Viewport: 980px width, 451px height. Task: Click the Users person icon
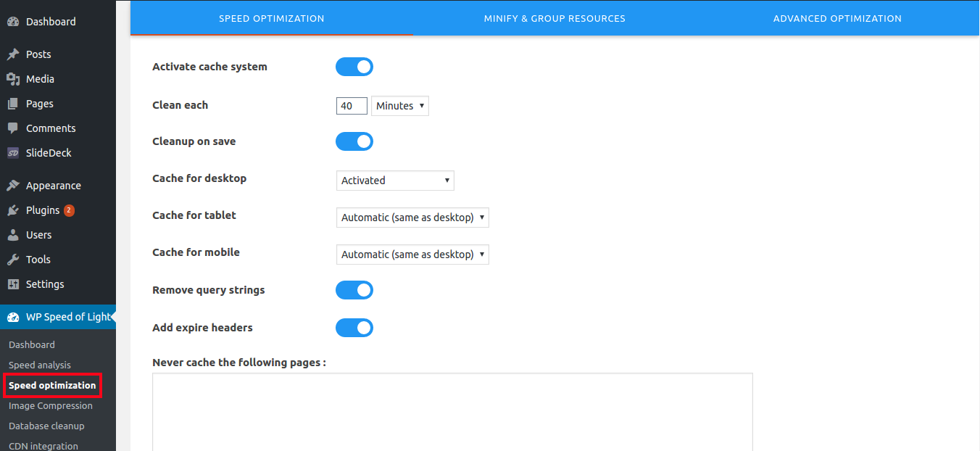[13, 235]
